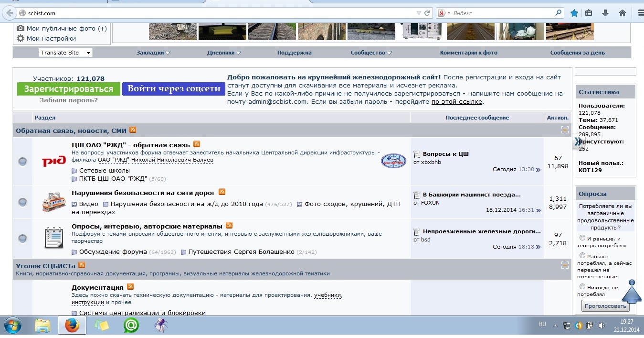
Task: Click the Firefox home page icon
Action: point(622,13)
